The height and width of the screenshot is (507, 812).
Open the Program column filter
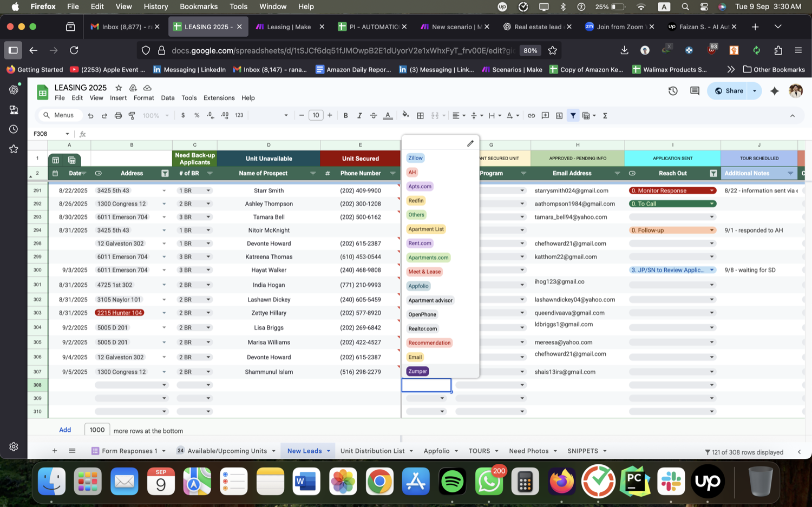click(523, 173)
